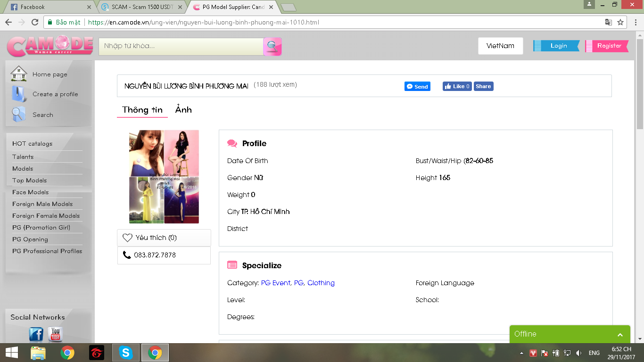This screenshot has width=644, height=362.
Task: Open File Explorer from the taskbar
Action: pyautogui.click(x=38, y=353)
